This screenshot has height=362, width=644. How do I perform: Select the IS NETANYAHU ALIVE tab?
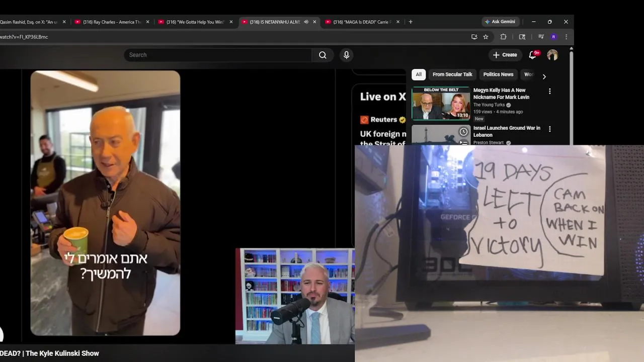pyautogui.click(x=275, y=22)
